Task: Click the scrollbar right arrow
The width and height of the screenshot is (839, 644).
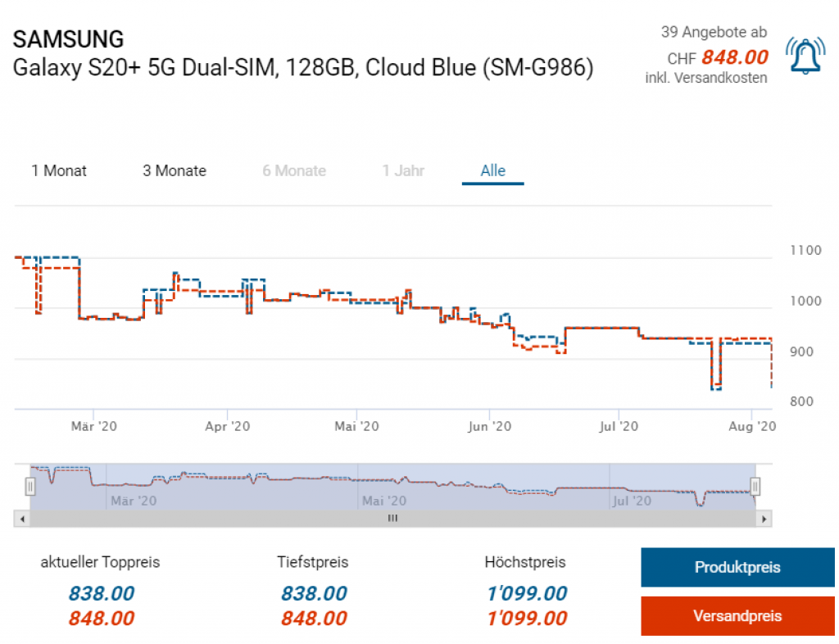Action: coord(764,519)
